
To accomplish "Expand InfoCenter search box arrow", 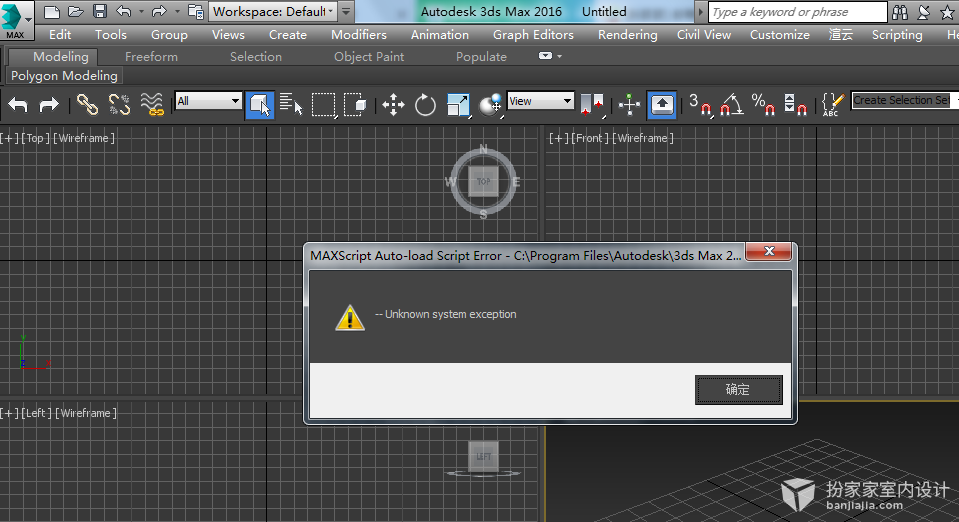I will point(701,12).
